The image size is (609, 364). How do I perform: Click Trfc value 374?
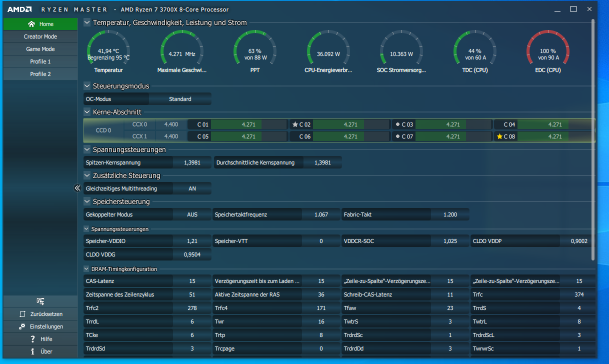point(579,294)
